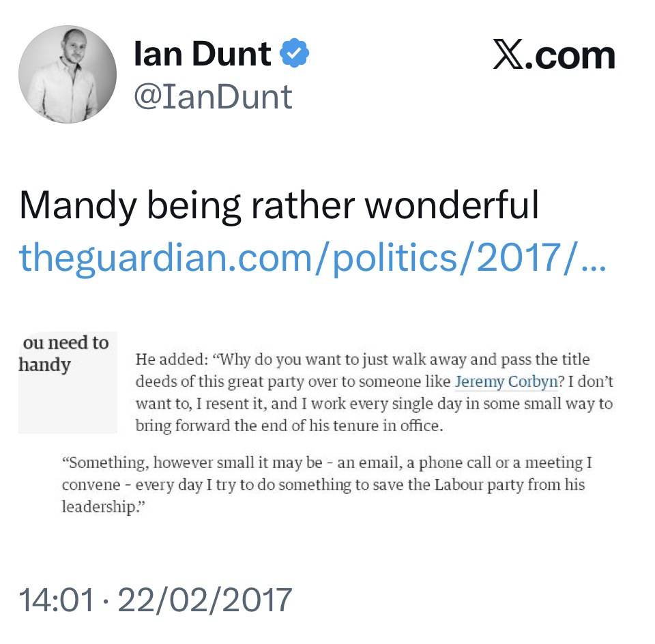
Task: Click the word "leadership" ending the quote
Action: [94, 508]
